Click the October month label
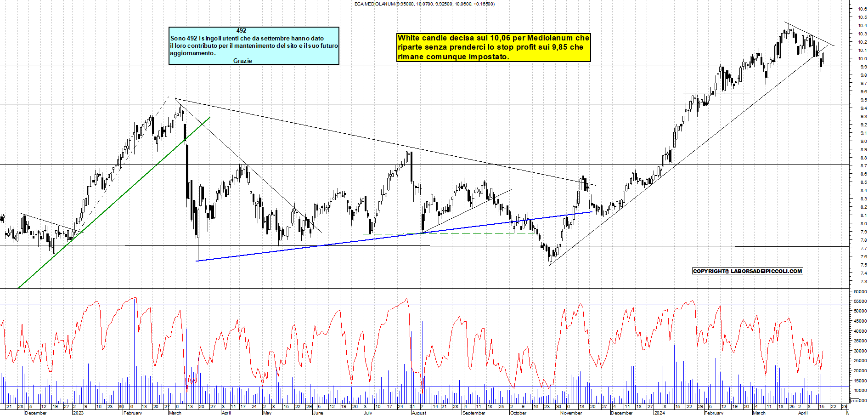868x415 pixels. tap(518, 413)
